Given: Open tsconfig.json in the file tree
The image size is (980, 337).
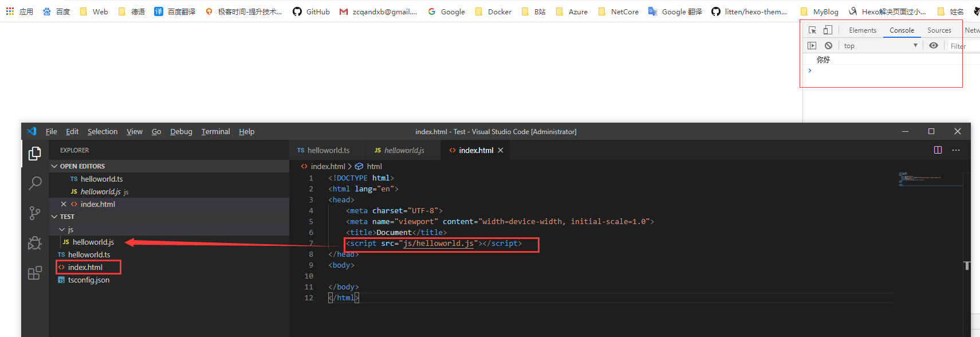Looking at the screenshot, I should tap(88, 280).
